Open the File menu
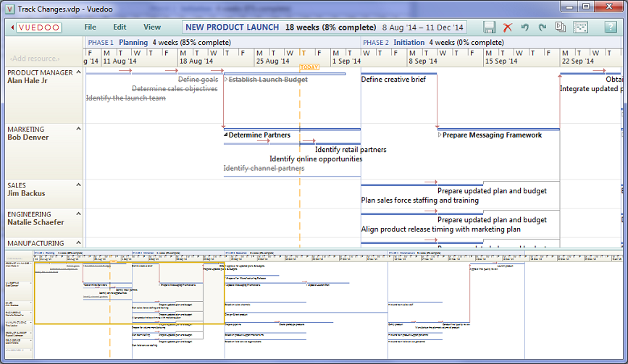This screenshot has height=364, width=628. (x=90, y=27)
